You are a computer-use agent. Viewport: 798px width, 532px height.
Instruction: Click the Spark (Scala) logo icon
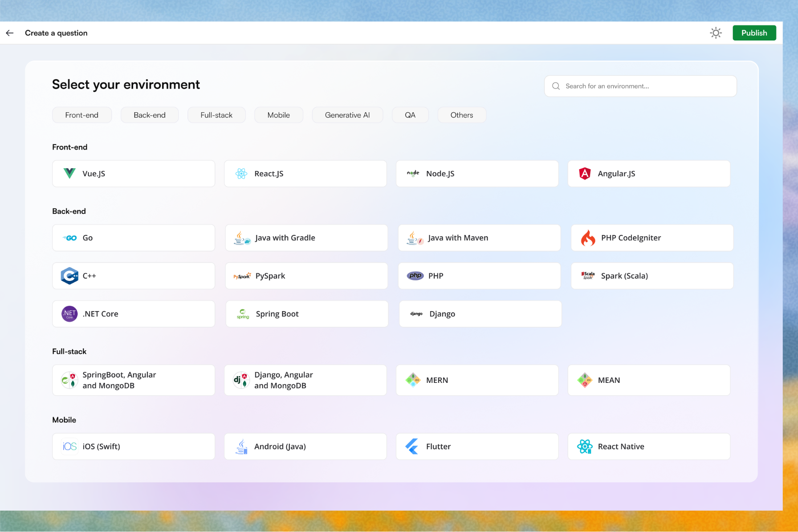[588, 276]
